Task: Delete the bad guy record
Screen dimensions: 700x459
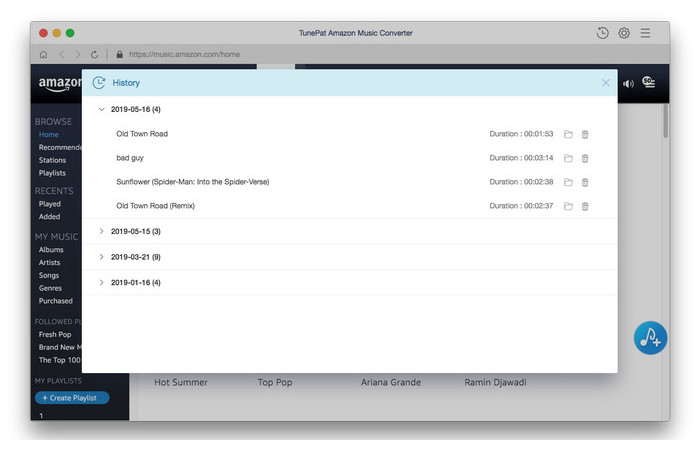Action: 585,158
